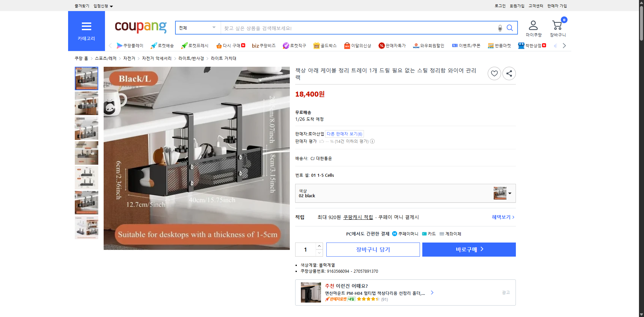The width and height of the screenshot is (644, 317).
Task: Select the second product image thumbnail
Action: coord(86,103)
